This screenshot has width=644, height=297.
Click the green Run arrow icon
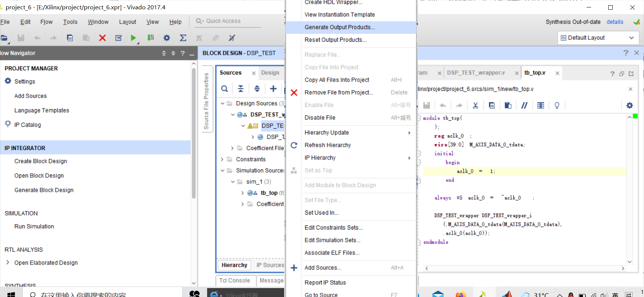(133, 38)
